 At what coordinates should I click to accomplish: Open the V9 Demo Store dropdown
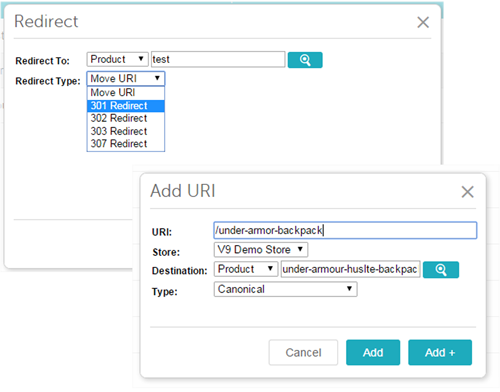(261, 250)
